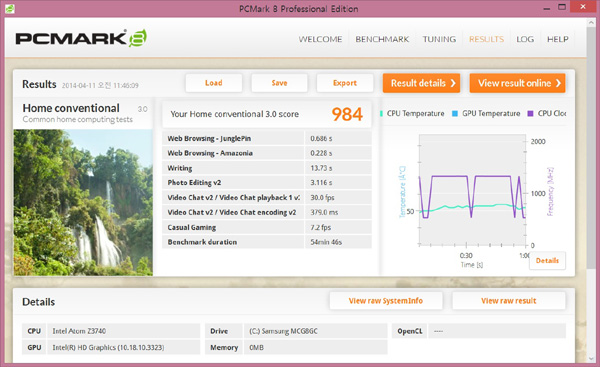This screenshot has width=600, height=367.
Task: Go to the Tuning tab
Action: pos(439,39)
